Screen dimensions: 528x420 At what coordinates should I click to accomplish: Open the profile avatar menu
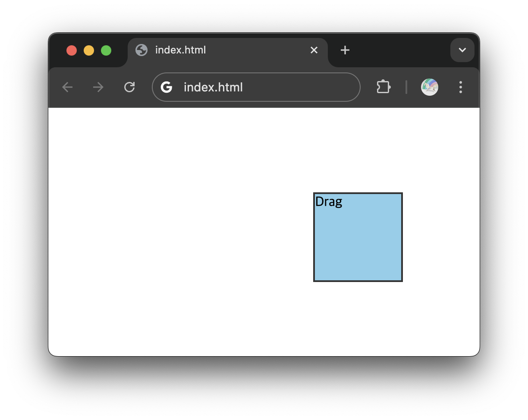(x=430, y=87)
